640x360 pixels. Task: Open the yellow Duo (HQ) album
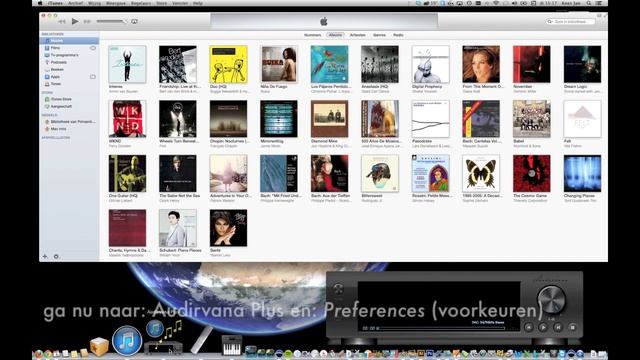229,64
